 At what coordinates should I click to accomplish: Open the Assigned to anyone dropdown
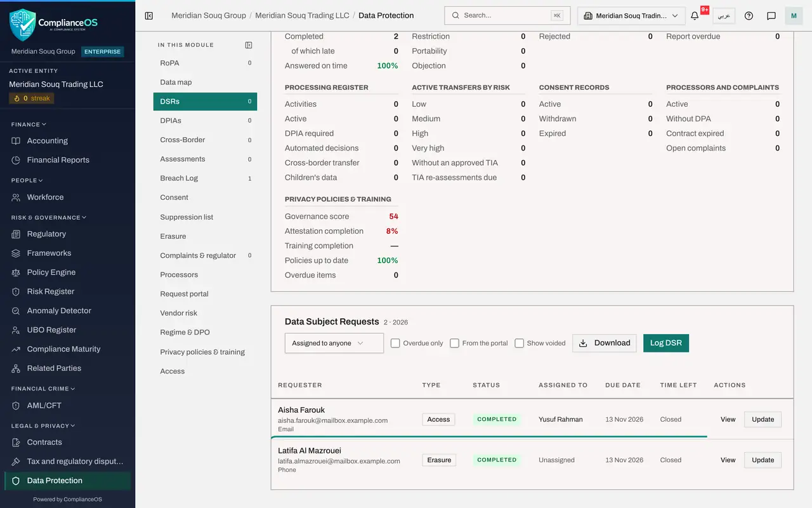(334, 343)
